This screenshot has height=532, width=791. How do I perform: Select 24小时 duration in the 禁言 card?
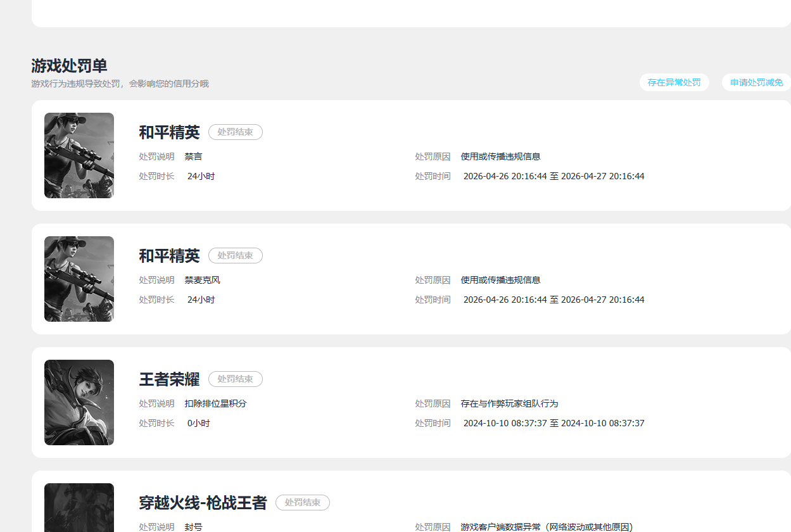coord(201,176)
